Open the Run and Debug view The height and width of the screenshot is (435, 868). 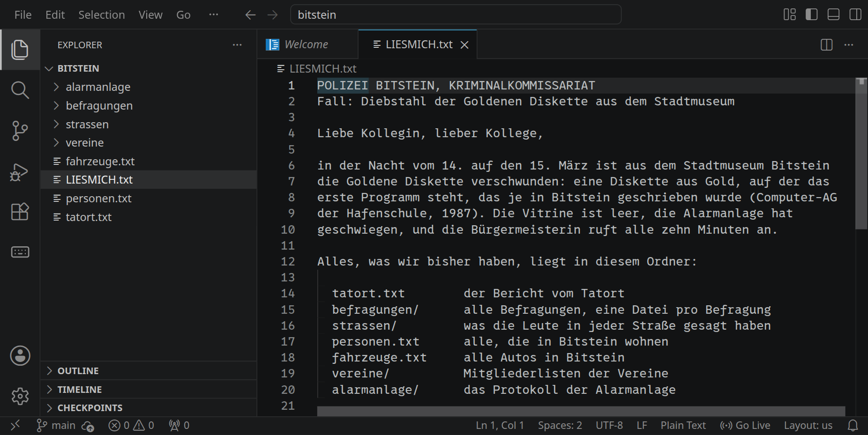click(x=20, y=172)
